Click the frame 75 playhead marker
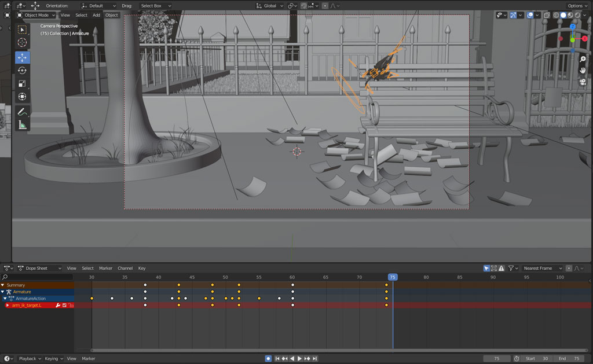 pos(393,277)
